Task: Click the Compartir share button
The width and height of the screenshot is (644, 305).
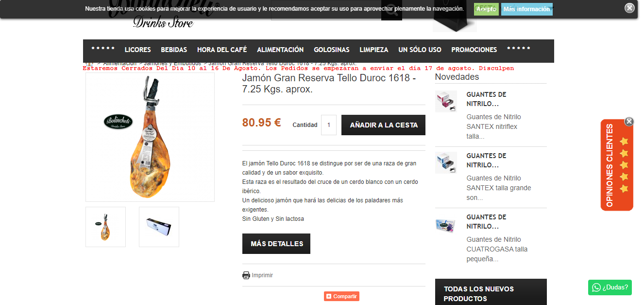Action: [x=342, y=296]
